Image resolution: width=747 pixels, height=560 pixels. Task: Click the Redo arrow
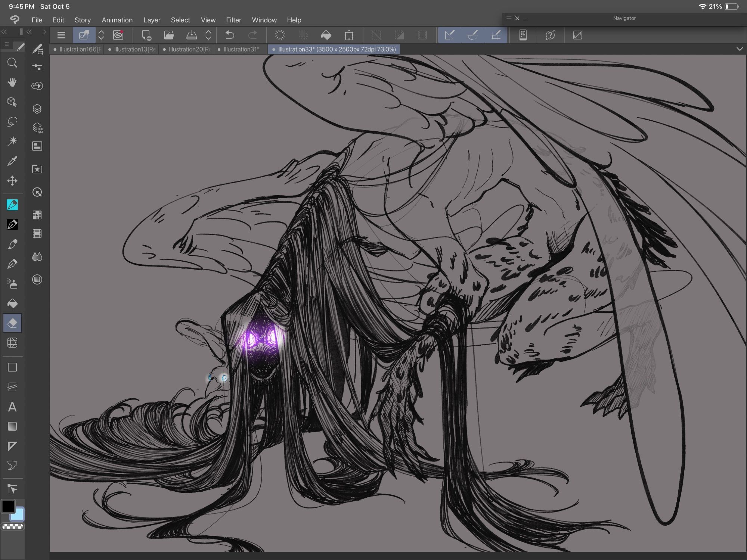[253, 35]
